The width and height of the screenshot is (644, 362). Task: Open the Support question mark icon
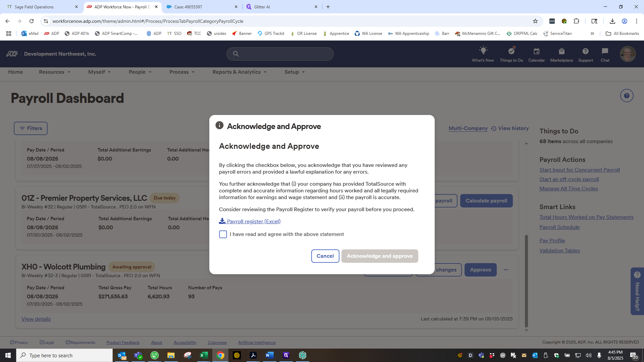[585, 54]
